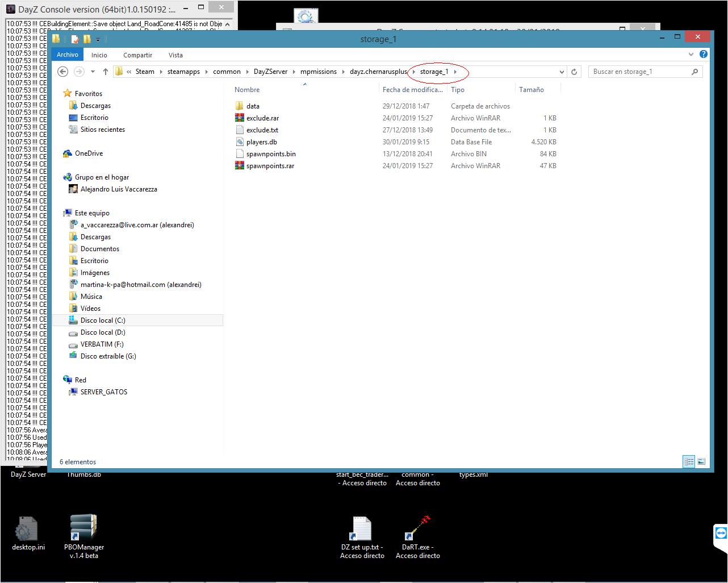Screen dimensions: 728x583
Task: Open Documentos under Este equipo
Action: [x=100, y=249]
